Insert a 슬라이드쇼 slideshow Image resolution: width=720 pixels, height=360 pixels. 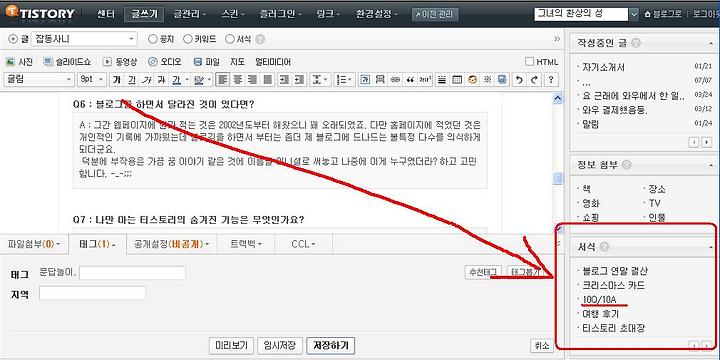(x=67, y=62)
